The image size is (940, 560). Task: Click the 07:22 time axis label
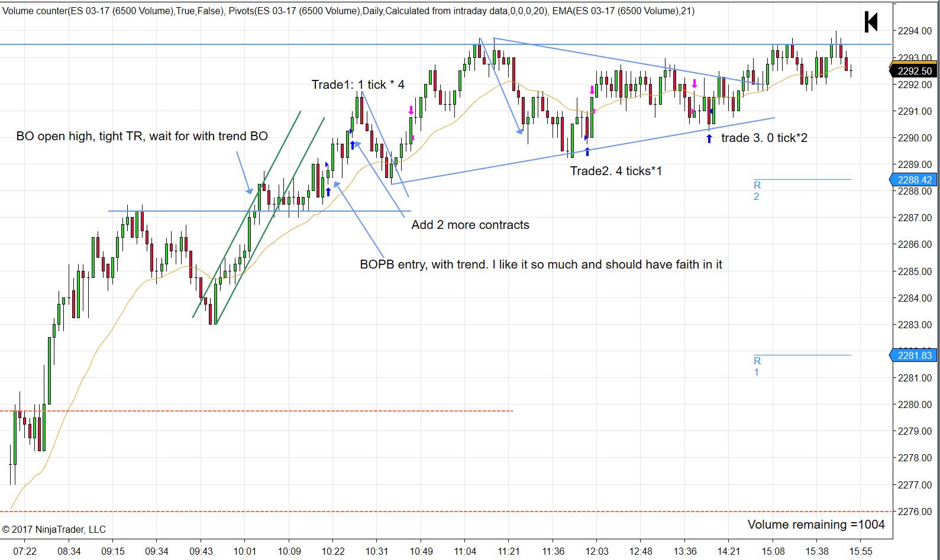(x=24, y=551)
